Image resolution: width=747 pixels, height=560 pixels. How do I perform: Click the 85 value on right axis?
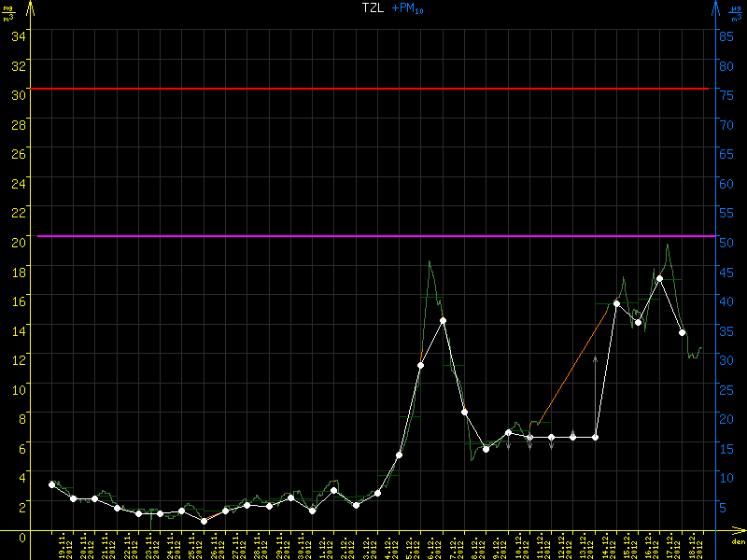[725, 35]
